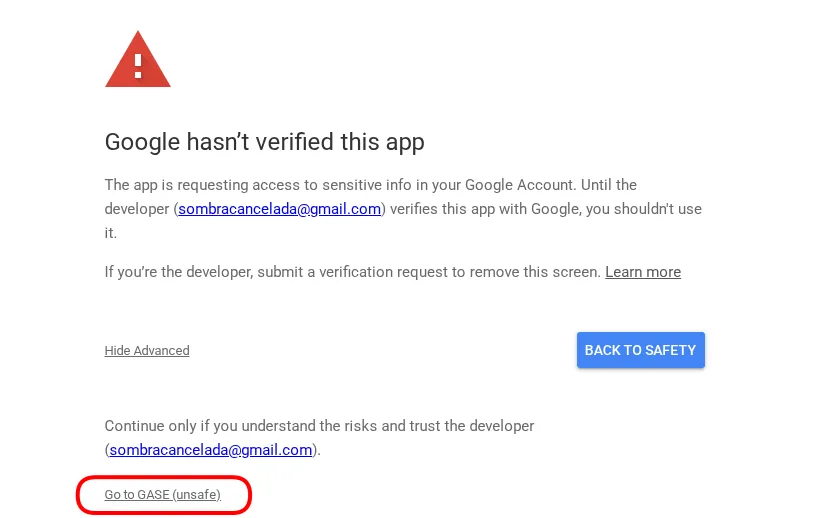Open developer email link in the first paragraph

click(279, 209)
